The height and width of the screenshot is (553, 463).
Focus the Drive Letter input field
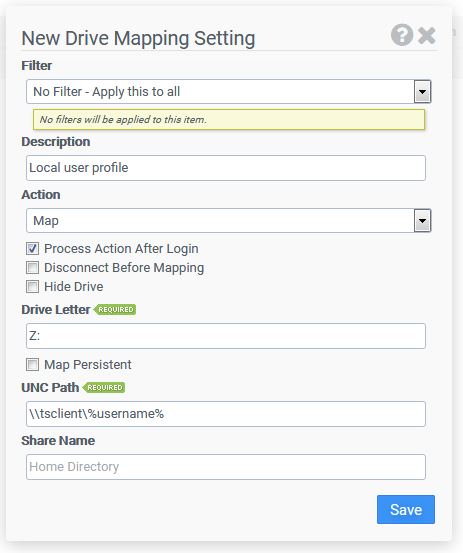[x=226, y=336]
